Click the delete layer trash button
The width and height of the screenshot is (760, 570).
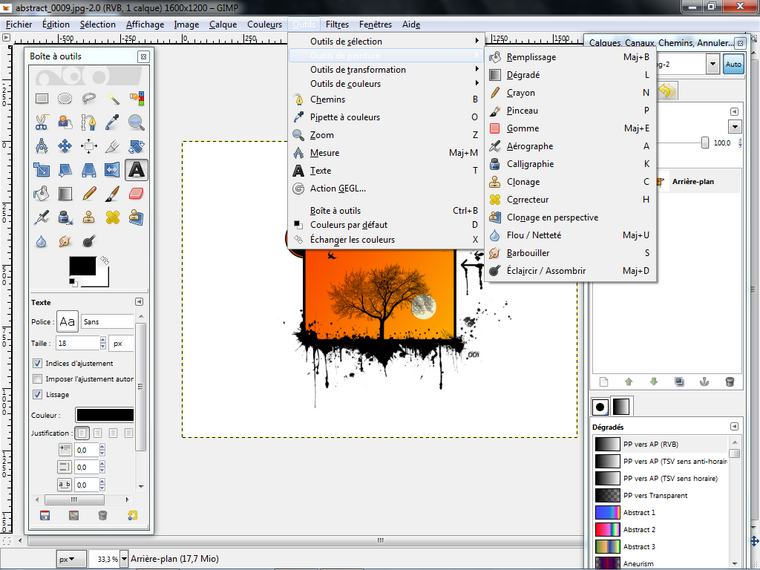click(729, 382)
